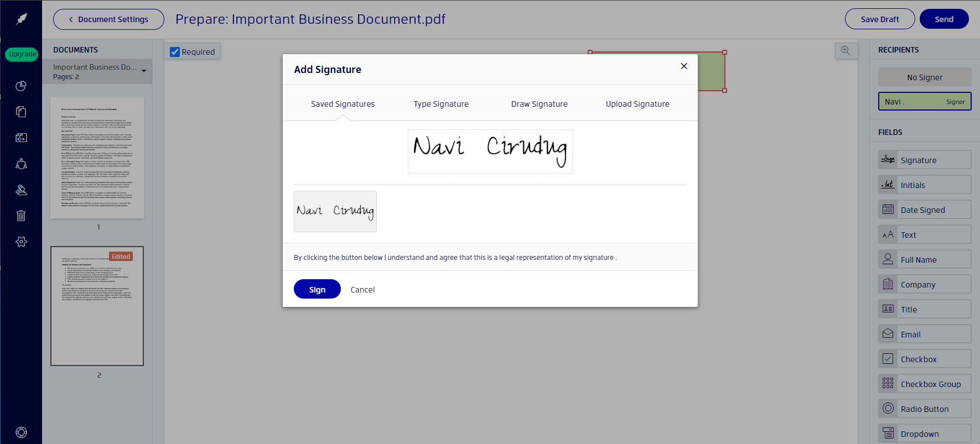Open page 2 thumbnail marked Edited
Image resolution: width=980 pixels, height=444 pixels.
97,306
